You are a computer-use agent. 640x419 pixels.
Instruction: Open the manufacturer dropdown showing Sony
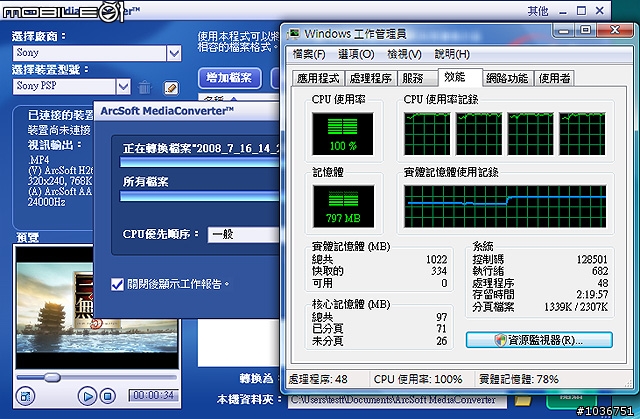pos(174,53)
